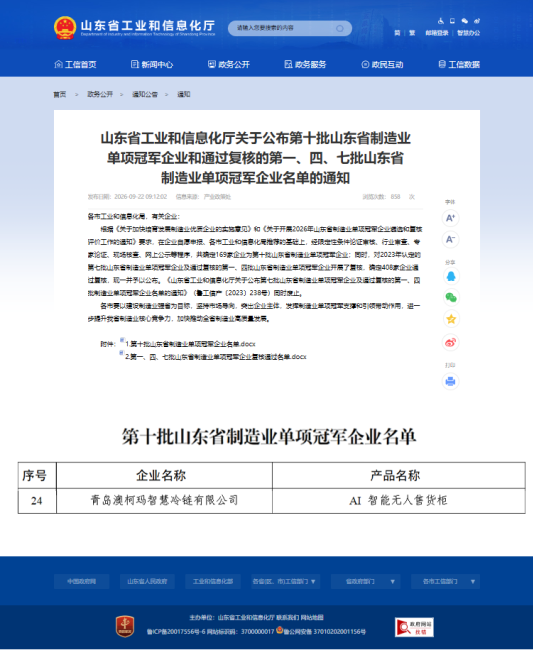Open the mobile version icon
Viewport: 534px width, 650px height.
(x=452, y=20)
